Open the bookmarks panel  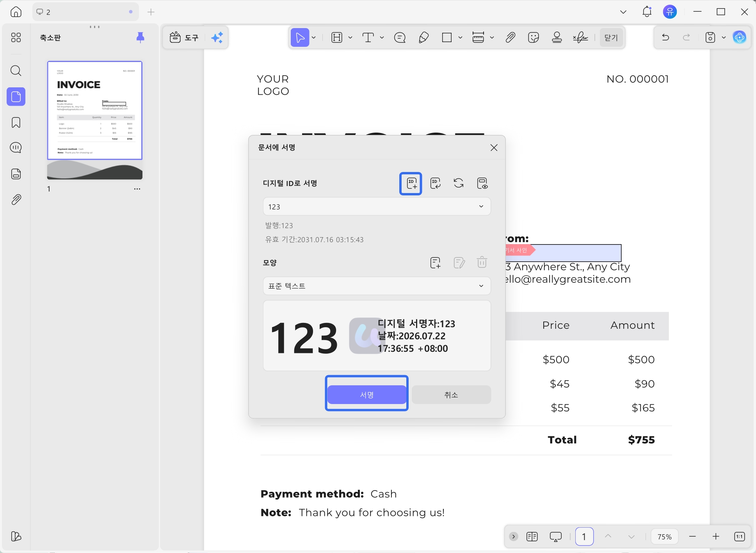(x=16, y=122)
